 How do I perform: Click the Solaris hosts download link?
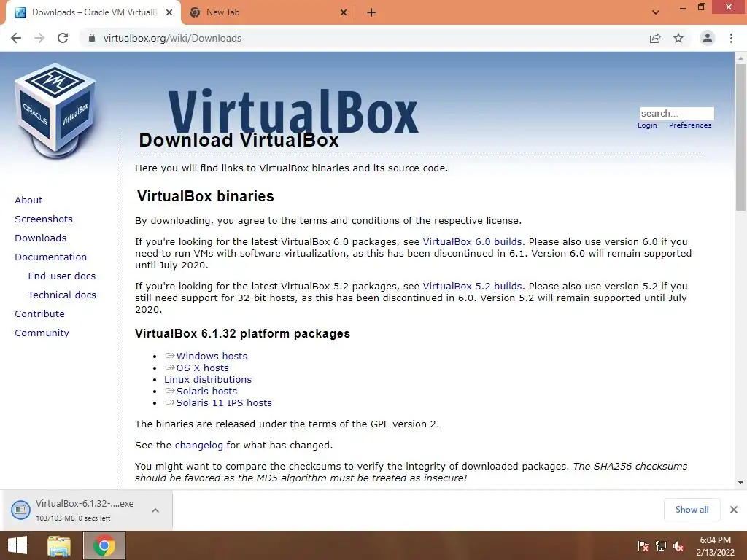[206, 391]
